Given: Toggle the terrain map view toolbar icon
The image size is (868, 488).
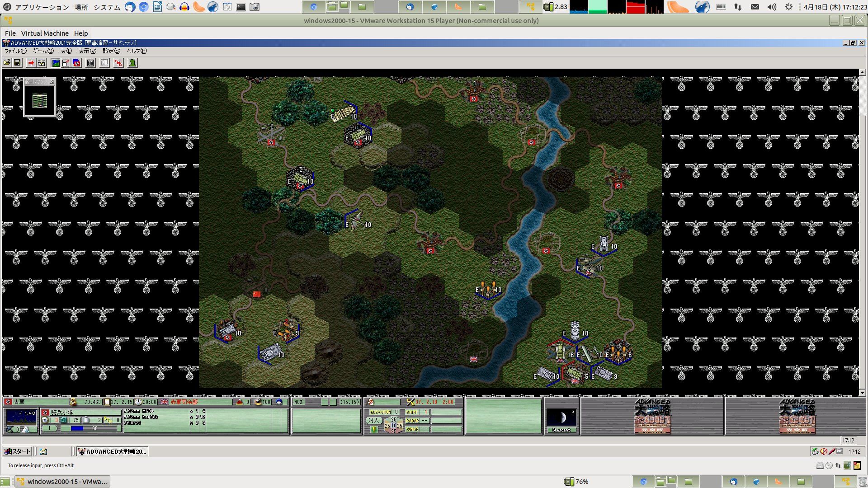Looking at the screenshot, I should pos(56,63).
